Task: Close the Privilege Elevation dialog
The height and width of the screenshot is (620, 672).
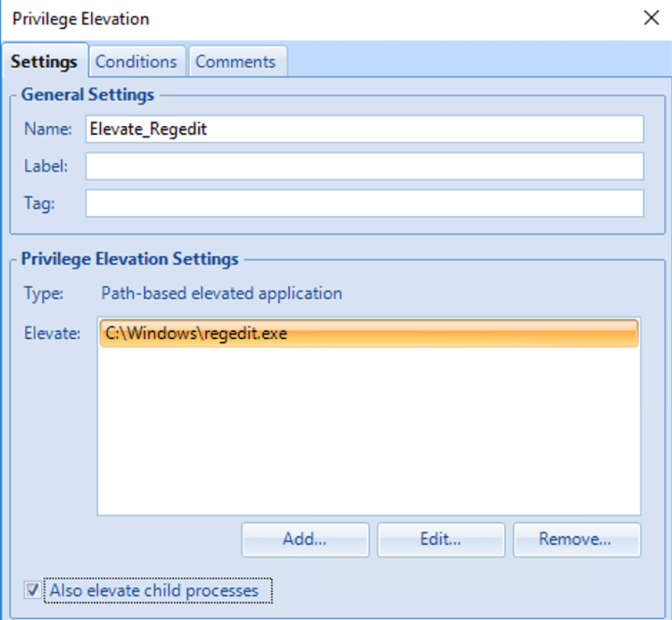Action: 651,18
